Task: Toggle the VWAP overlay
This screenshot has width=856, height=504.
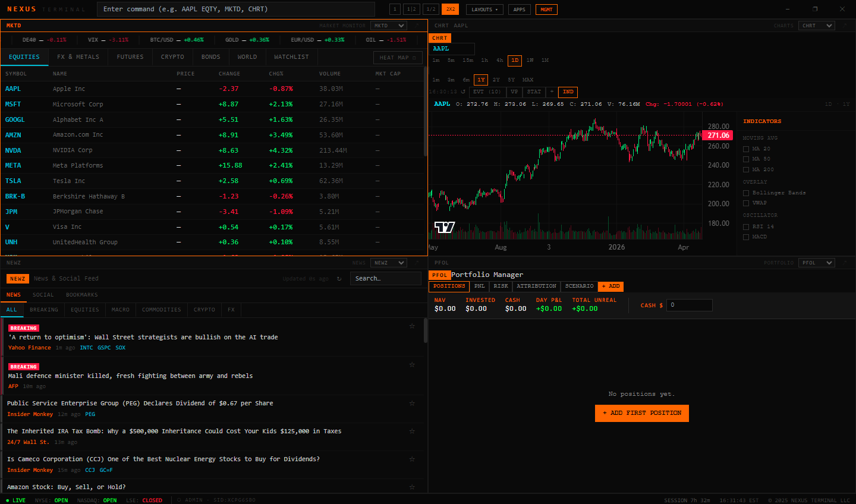Action: click(x=746, y=203)
